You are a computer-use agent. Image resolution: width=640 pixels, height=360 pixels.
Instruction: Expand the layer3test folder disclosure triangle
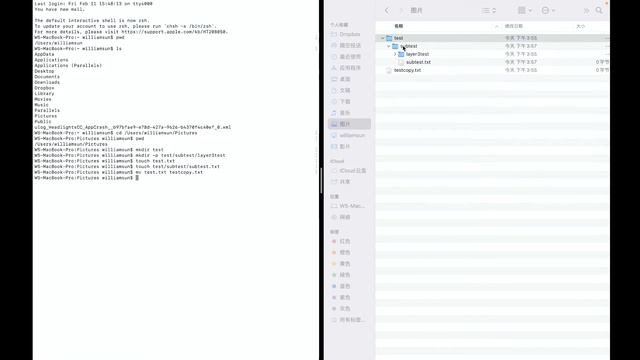[395, 54]
